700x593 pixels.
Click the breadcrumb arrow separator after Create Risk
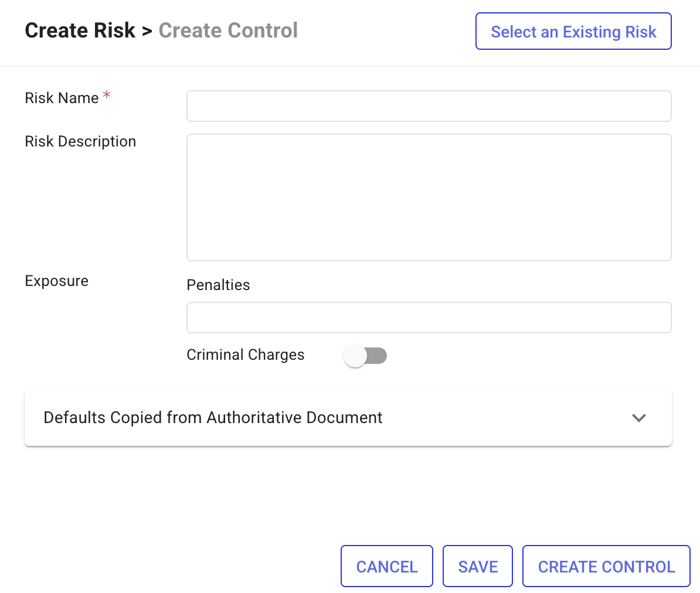click(147, 31)
